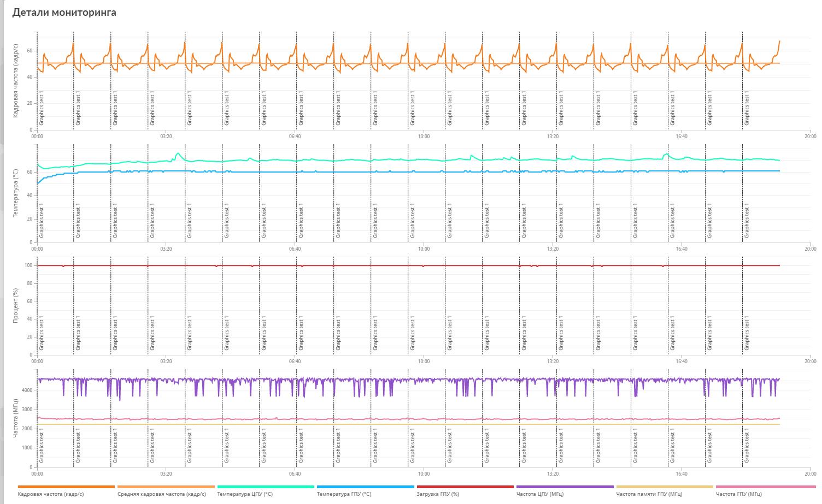
Task: Click the yellow GPU memory frequency swatch
Action: click(x=665, y=487)
